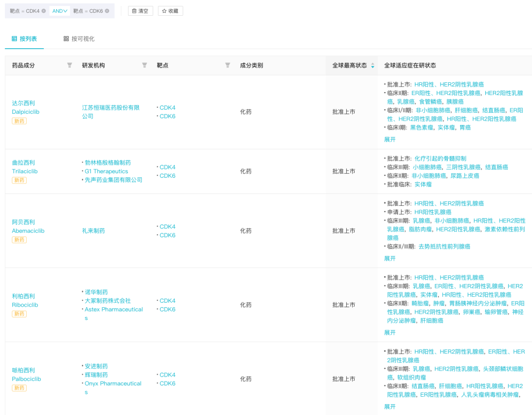
Task: Expand indications in Ribociclib row
Action: [390, 333]
